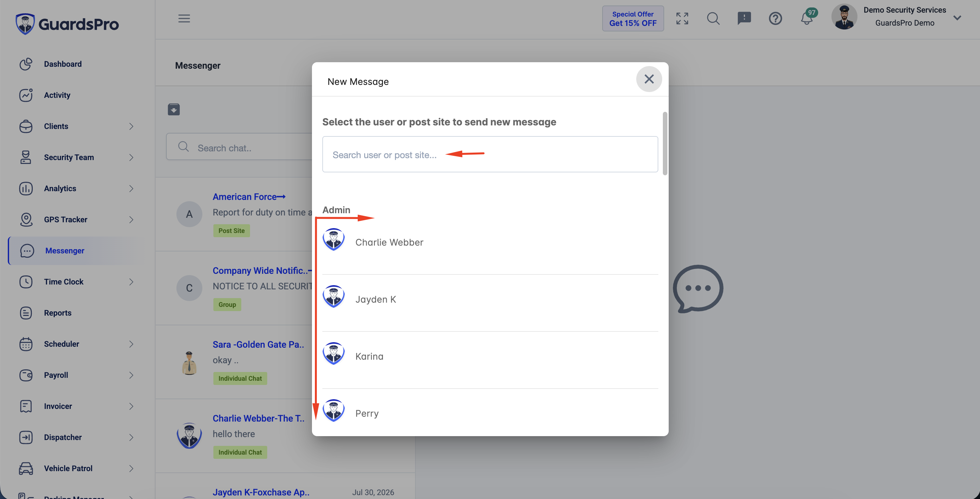Click the Messenger chat bubble icon

click(x=27, y=251)
